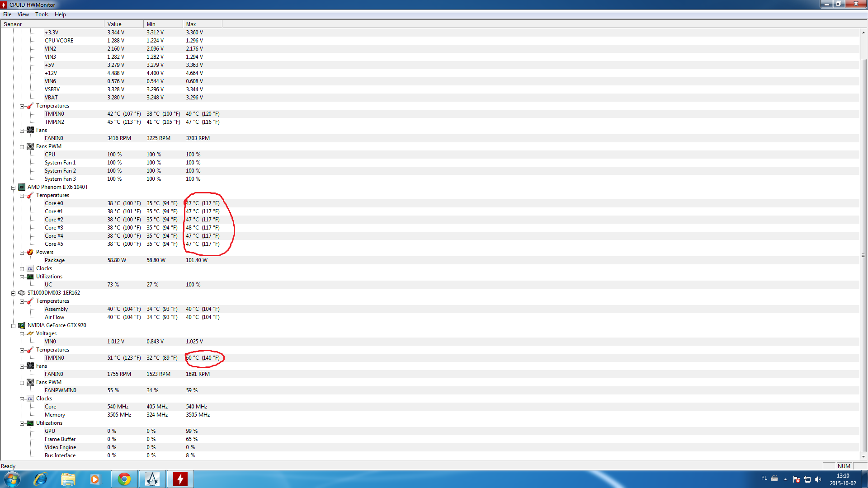The image size is (868, 488).
Task: Collapse the Clocks node above Core 540 MHz
Action: coord(22,399)
